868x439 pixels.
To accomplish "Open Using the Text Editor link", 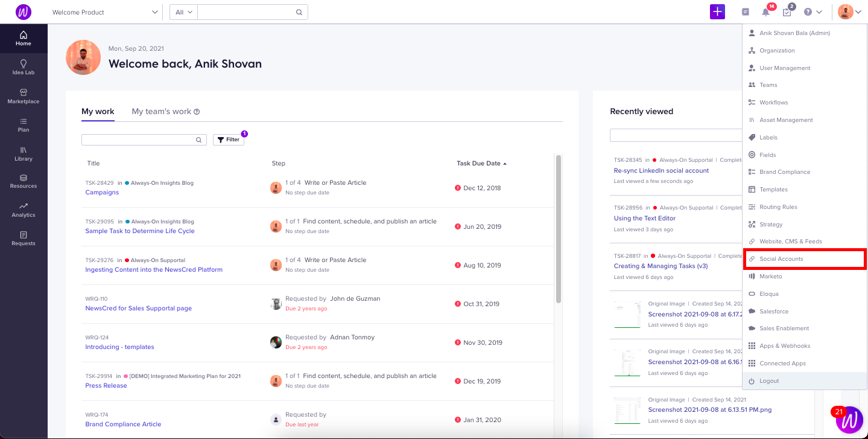I will (x=645, y=219).
